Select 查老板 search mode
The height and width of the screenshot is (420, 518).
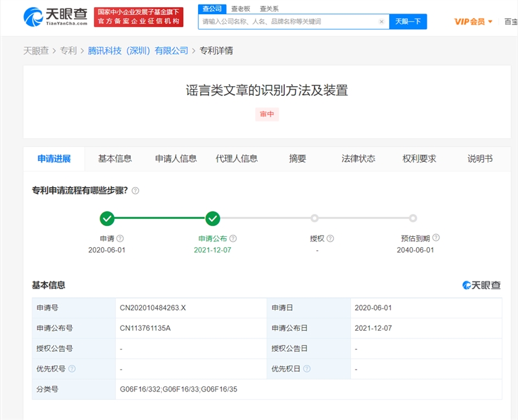[241, 8]
